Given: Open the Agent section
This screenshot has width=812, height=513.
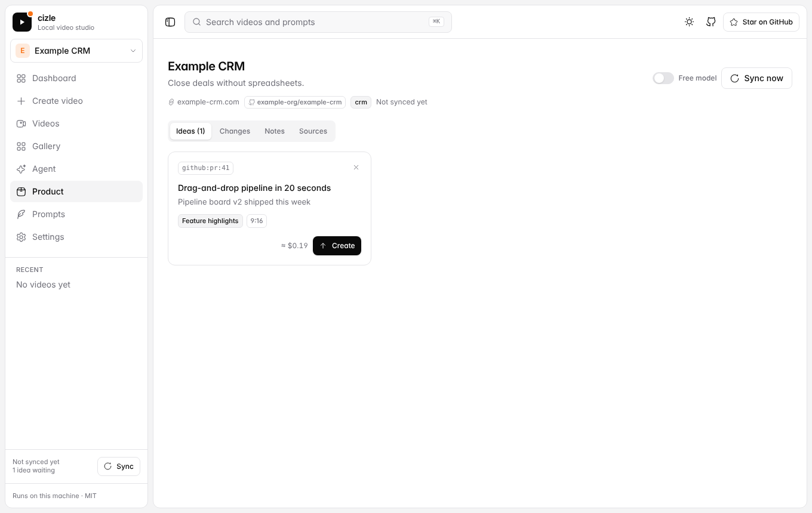Looking at the screenshot, I should 76,169.
